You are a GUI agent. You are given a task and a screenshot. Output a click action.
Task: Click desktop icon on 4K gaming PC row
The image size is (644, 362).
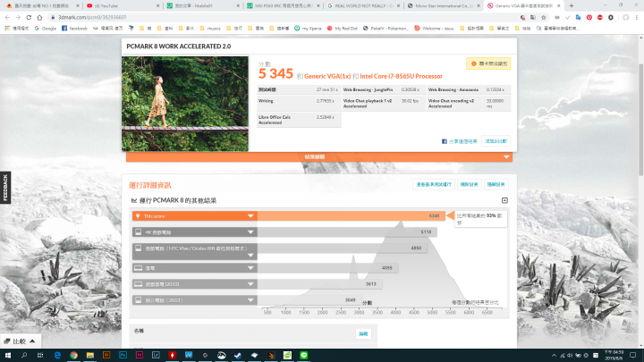pyautogui.click(x=139, y=232)
